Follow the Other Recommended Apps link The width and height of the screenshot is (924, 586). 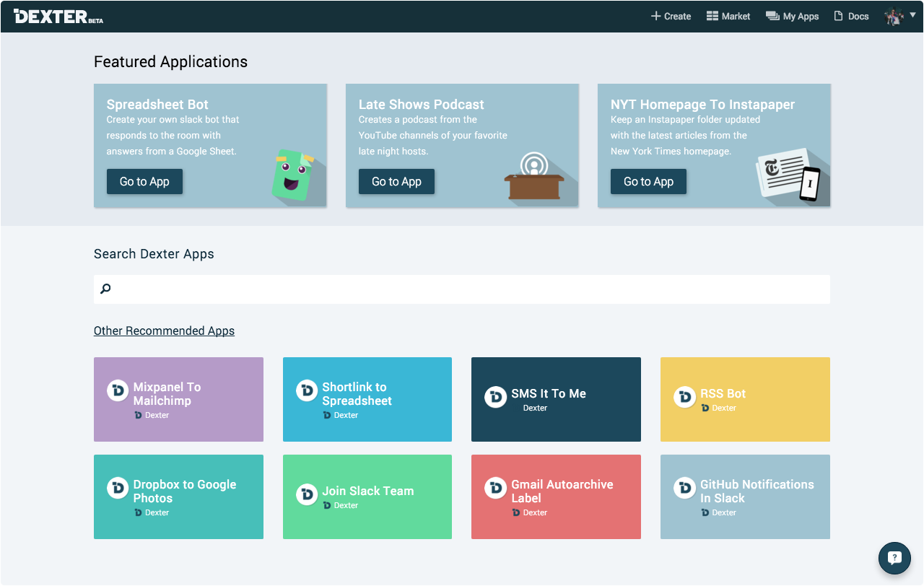[164, 331]
